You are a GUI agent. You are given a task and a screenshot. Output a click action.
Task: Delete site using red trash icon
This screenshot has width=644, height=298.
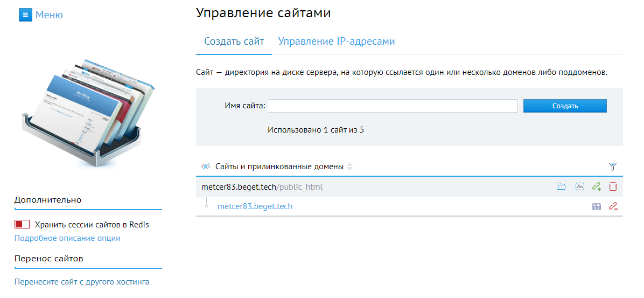click(613, 187)
